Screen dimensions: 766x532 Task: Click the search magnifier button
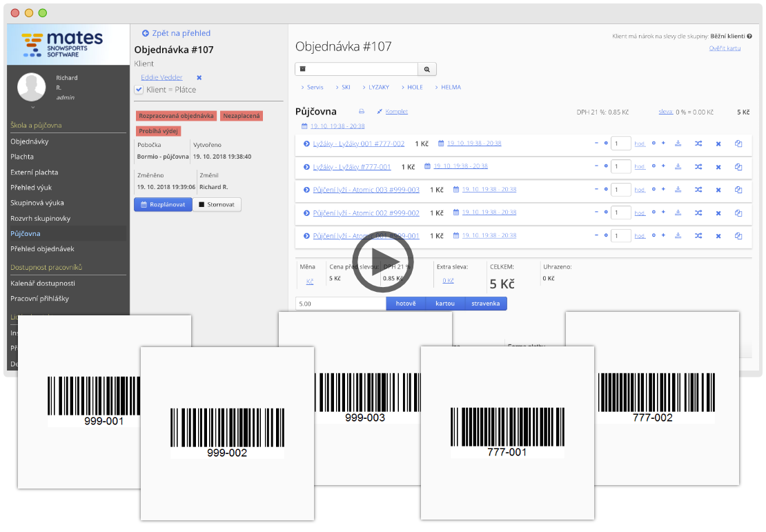(427, 70)
